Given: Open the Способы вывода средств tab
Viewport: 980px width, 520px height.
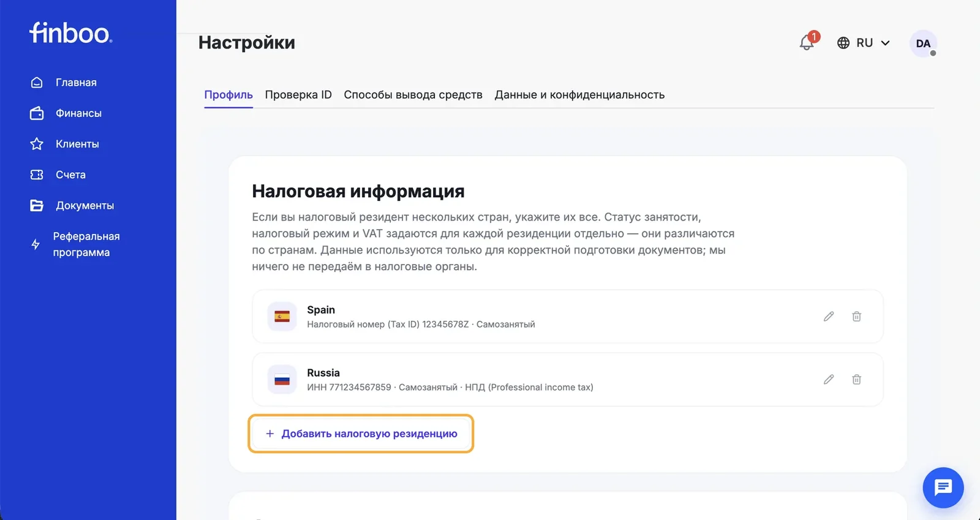Looking at the screenshot, I should point(413,95).
